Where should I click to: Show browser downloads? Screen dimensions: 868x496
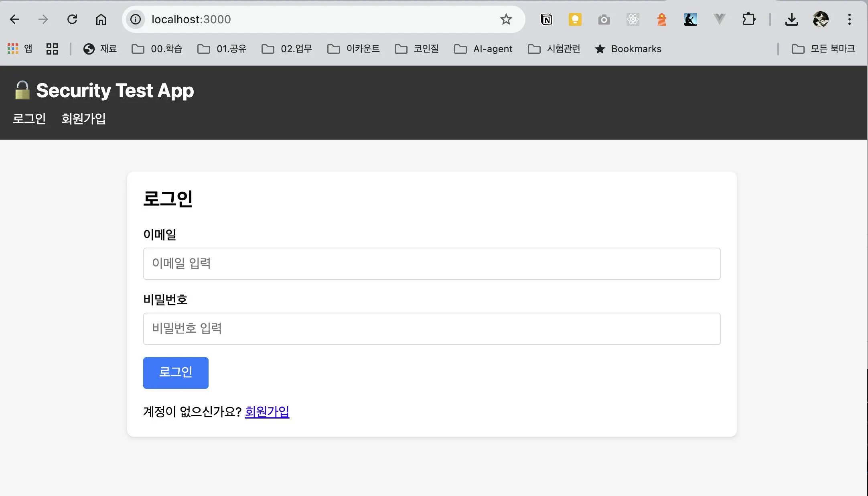point(791,19)
